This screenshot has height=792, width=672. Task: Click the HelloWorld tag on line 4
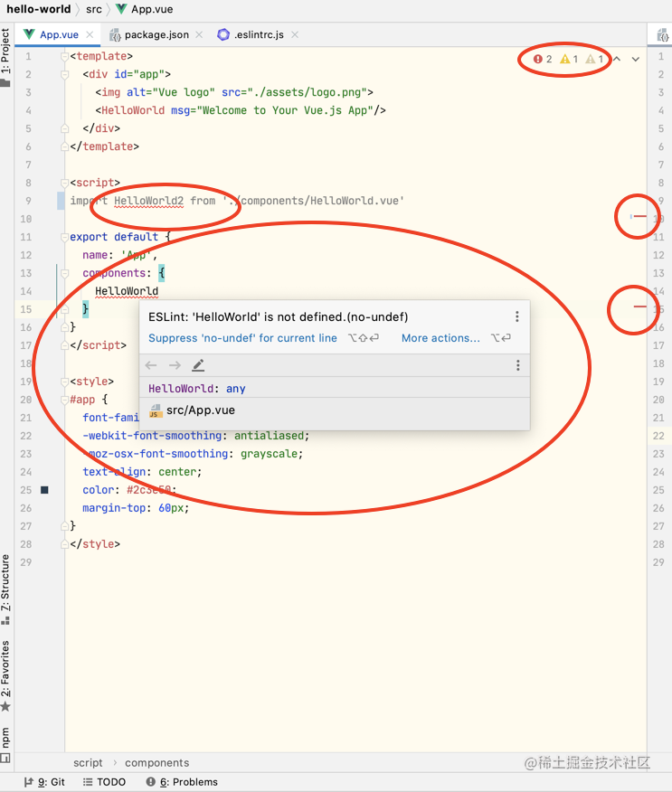[133, 110]
